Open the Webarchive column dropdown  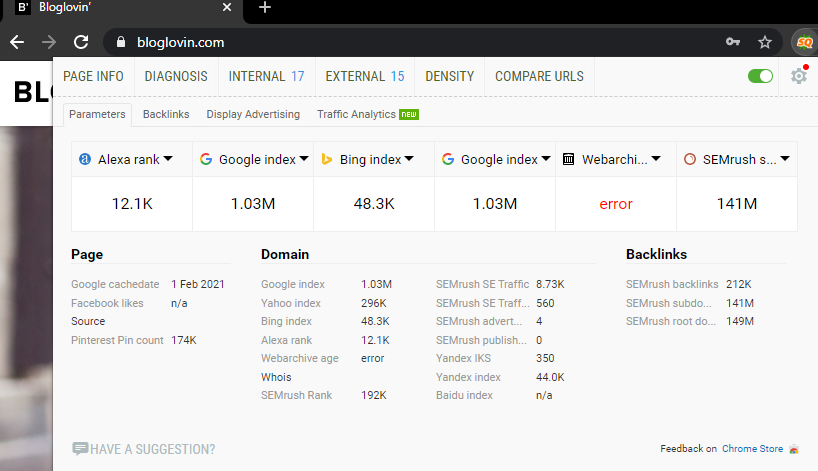667,159
